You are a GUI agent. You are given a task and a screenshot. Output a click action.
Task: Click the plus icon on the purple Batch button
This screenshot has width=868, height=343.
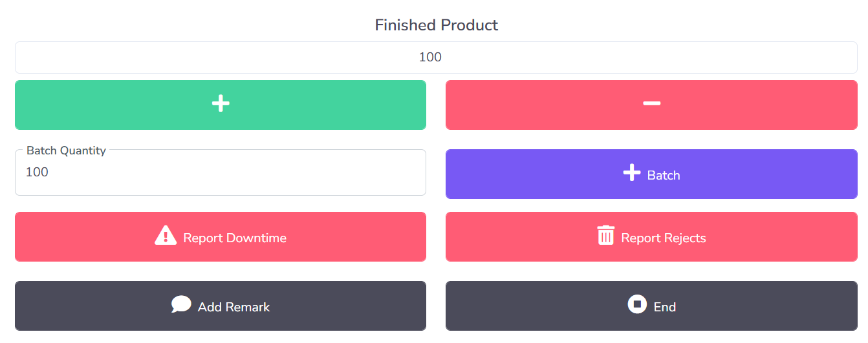(x=631, y=172)
